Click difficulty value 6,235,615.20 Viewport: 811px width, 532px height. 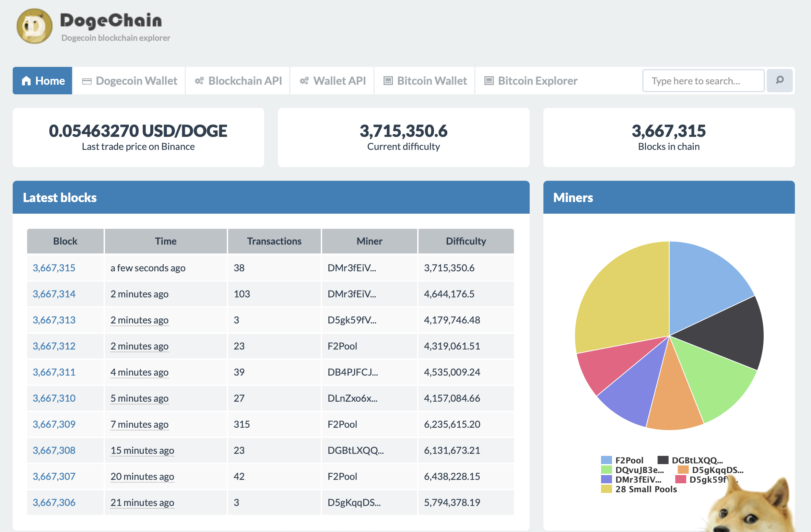point(452,424)
